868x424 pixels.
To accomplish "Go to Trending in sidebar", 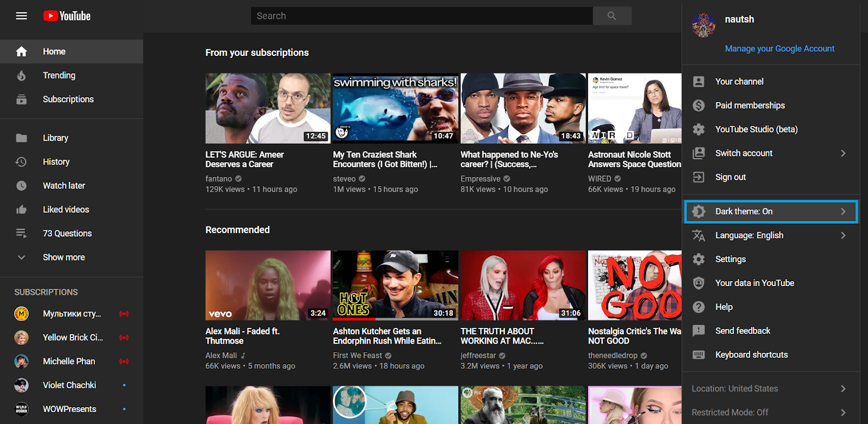I will (72, 75).
